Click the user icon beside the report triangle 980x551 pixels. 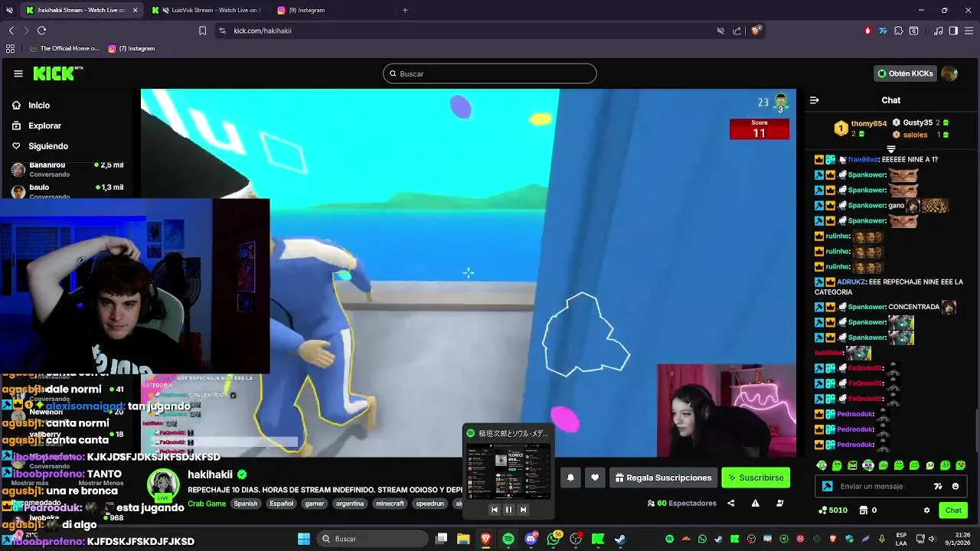click(780, 504)
